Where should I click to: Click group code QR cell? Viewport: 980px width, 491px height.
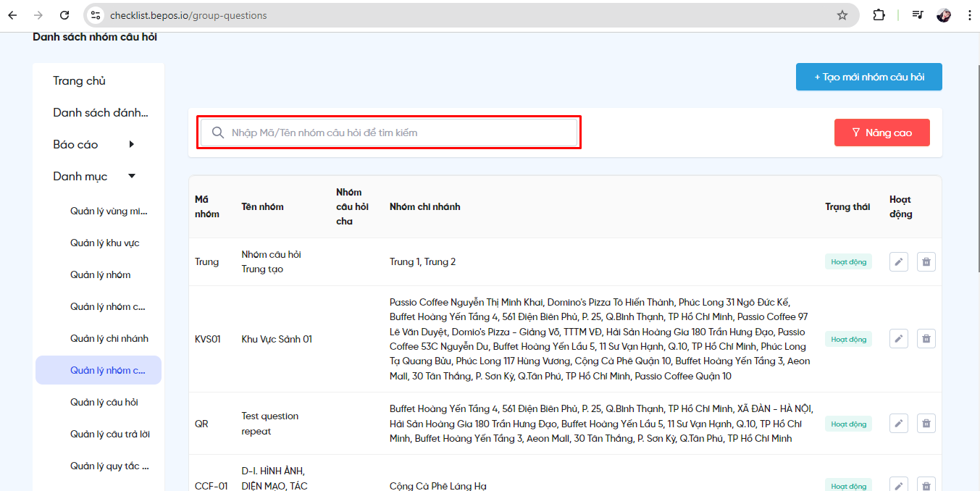(x=201, y=424)
